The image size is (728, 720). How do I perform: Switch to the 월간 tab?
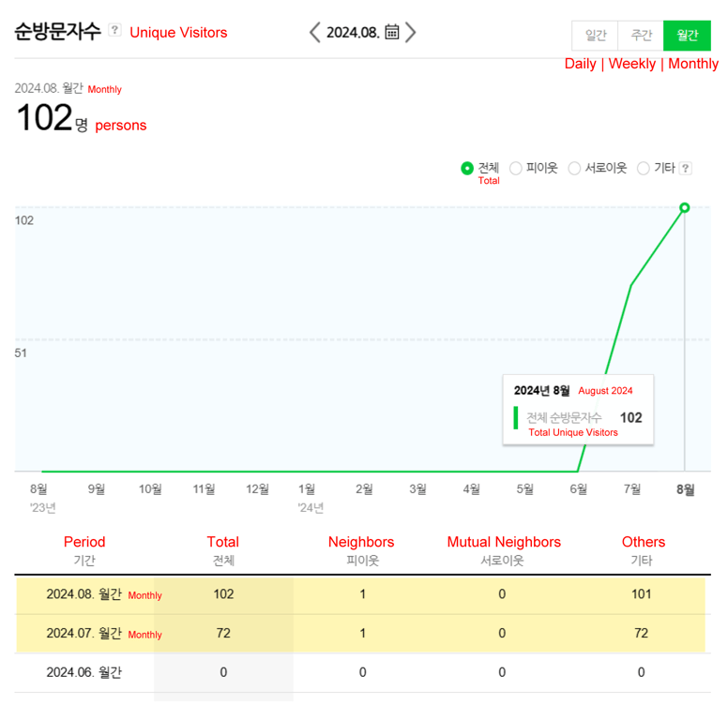pyautogui.click(x=687, y=36)
